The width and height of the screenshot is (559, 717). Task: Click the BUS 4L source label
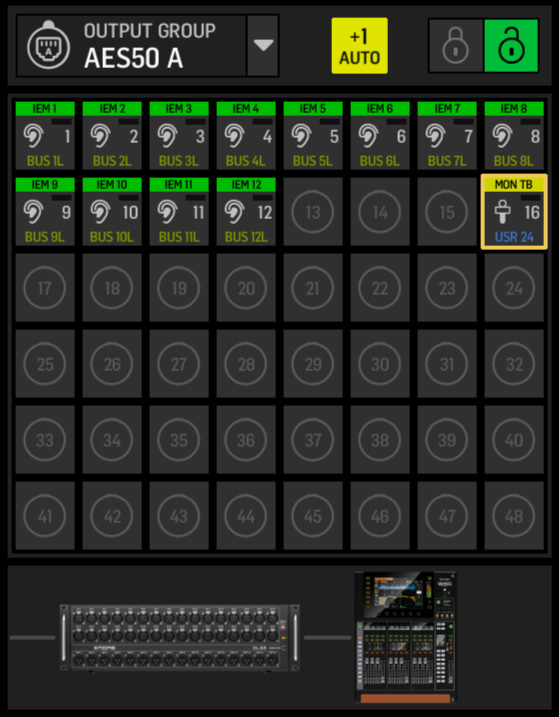[246, 161]
